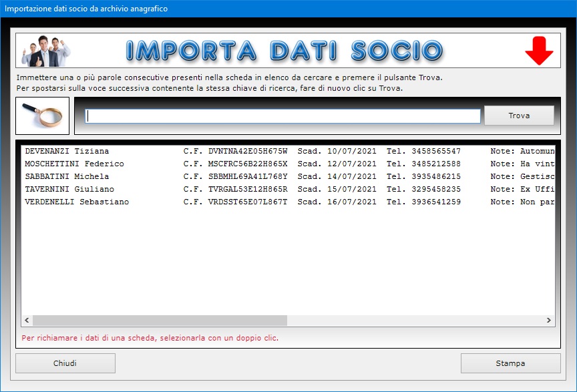Select the TAVERNINI Giuliano record
The height and width of the screenshot is (392, 577).
pos(288,189)
